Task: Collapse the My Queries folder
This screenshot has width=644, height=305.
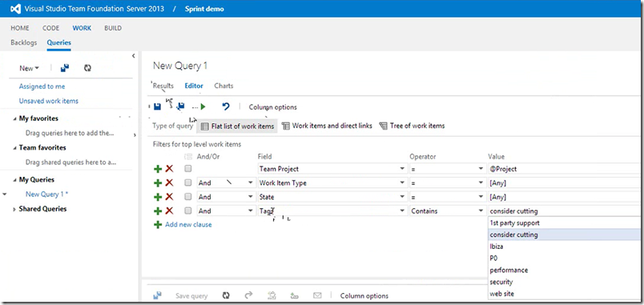Action: click(14, 180)
